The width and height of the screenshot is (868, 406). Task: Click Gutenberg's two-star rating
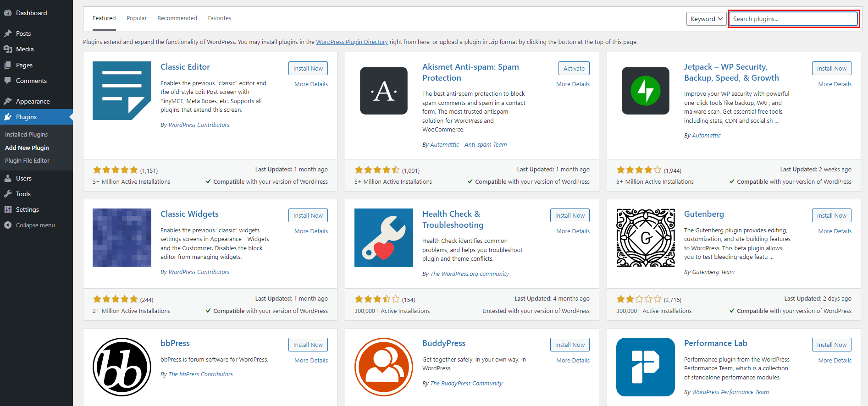tap(639, 299)
